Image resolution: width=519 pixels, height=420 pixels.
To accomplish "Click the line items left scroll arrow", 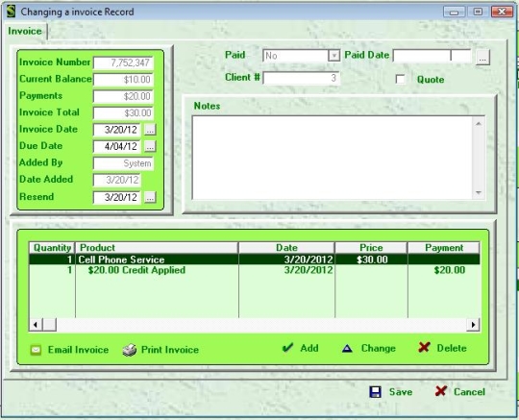I will pyautogui.click(x=36, y=325).
